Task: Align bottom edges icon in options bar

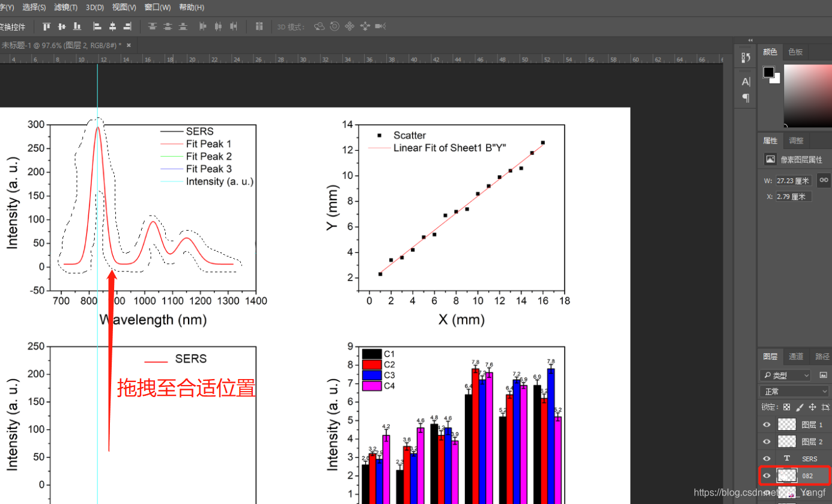Action: [x=77, y=26]
